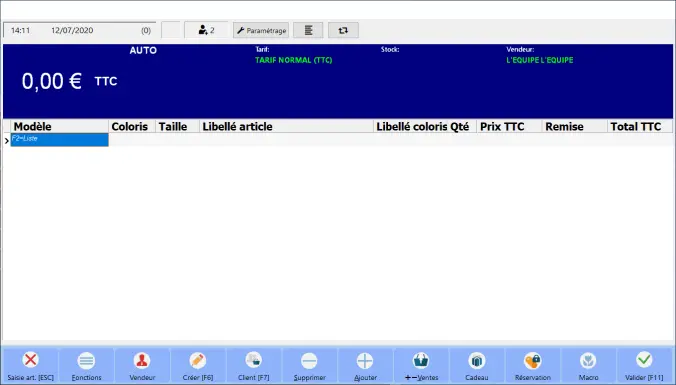Click the Macro icon

click(588, 360)
